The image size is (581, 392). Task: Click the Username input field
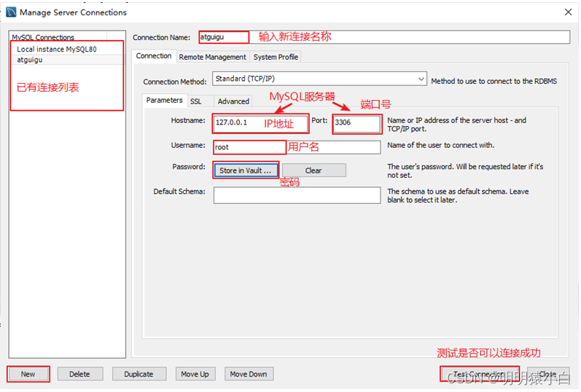tap(297, 147)
